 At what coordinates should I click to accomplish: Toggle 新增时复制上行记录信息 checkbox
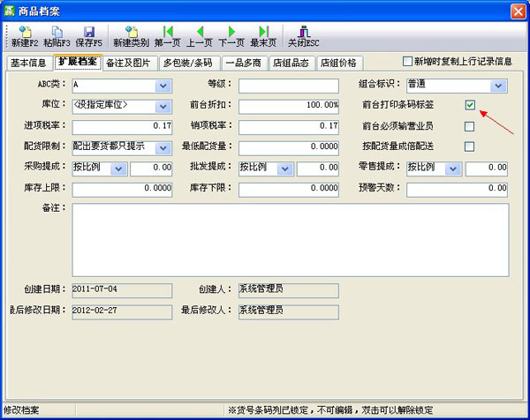coord(407,62)
